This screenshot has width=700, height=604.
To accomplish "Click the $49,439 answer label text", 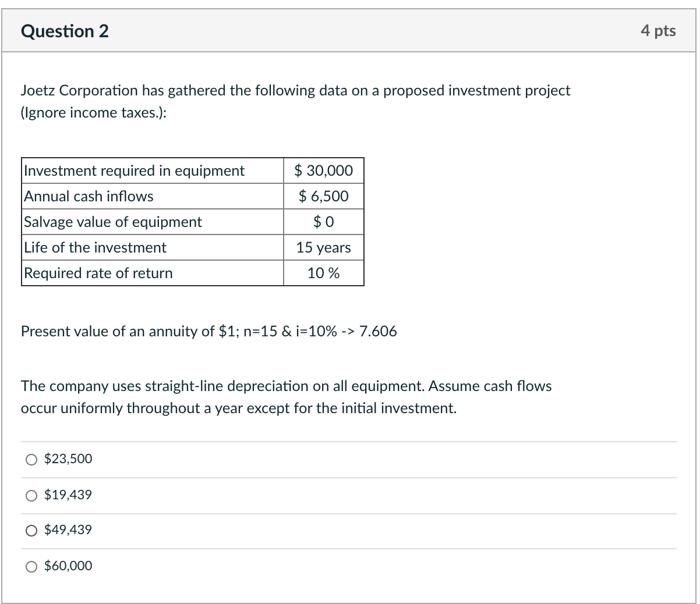I will click(68, 530).
